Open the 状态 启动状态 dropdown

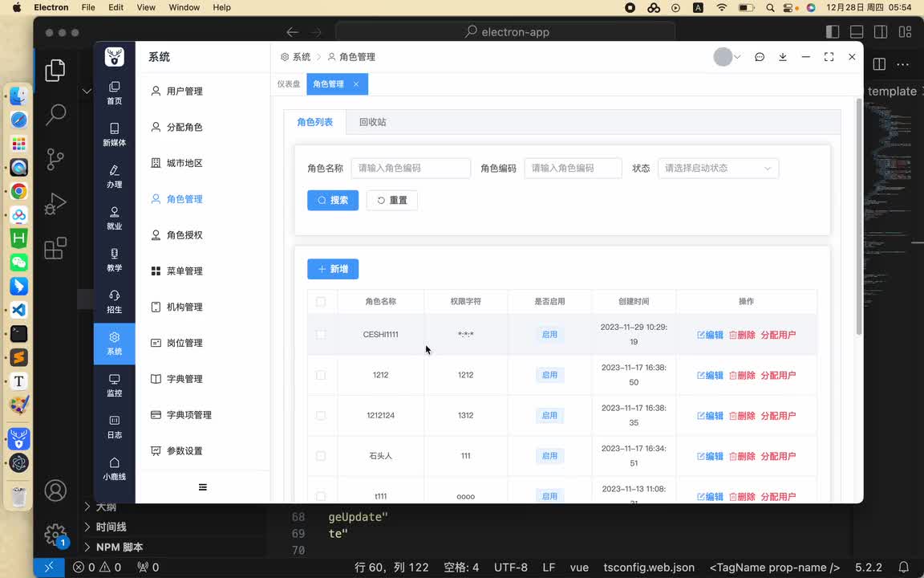point(718,168)
